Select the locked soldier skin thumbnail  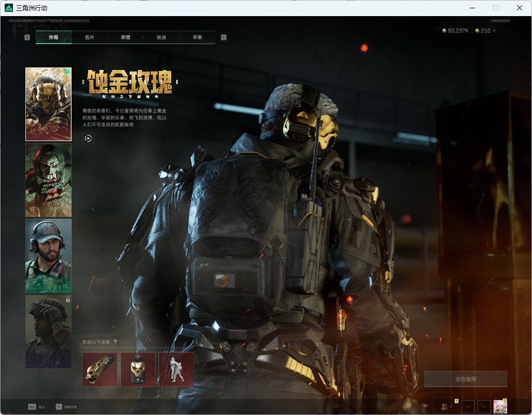pos(49,331)
